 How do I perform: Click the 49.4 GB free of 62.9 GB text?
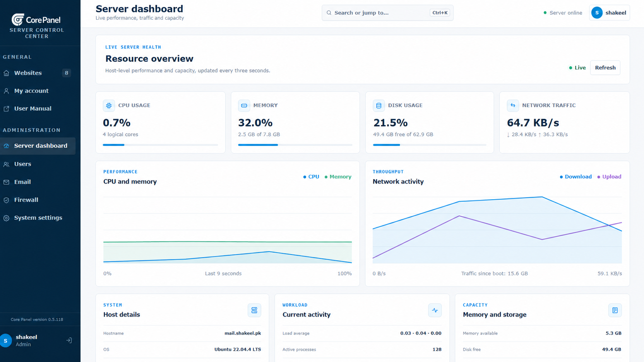click(403, 135)
